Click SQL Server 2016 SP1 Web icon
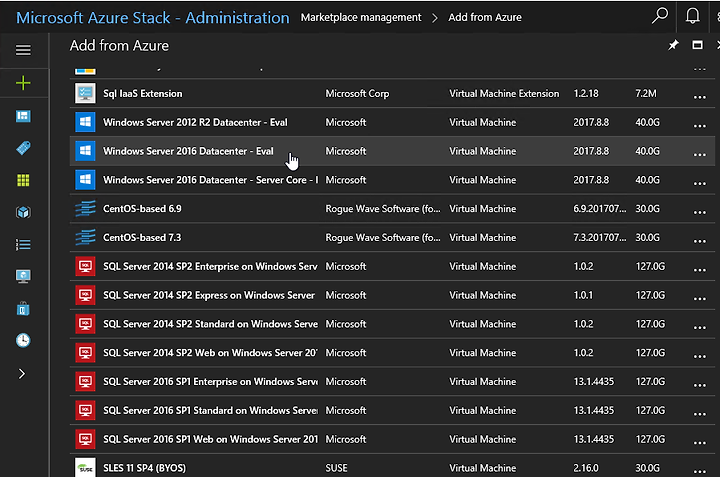Screen dimensions: 720x477 [85, 439]
